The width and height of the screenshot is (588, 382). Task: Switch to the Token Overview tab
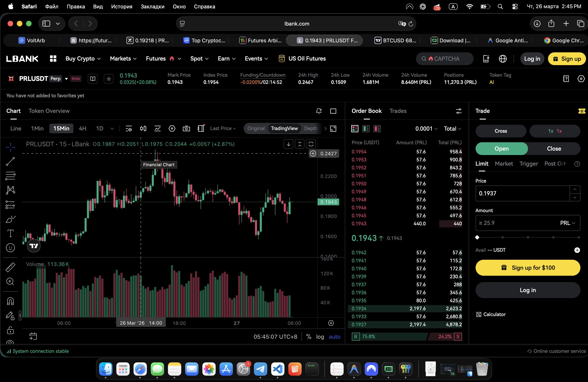tap(49, 111)
